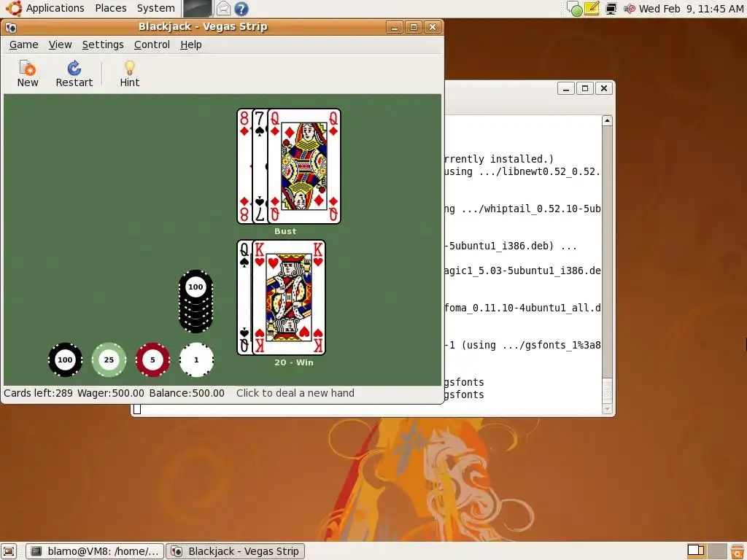The width and height of the screenshot is (747, 560).
Task: Click the Show Desktop icon in the bottom panel
Action: pos(9,551)
